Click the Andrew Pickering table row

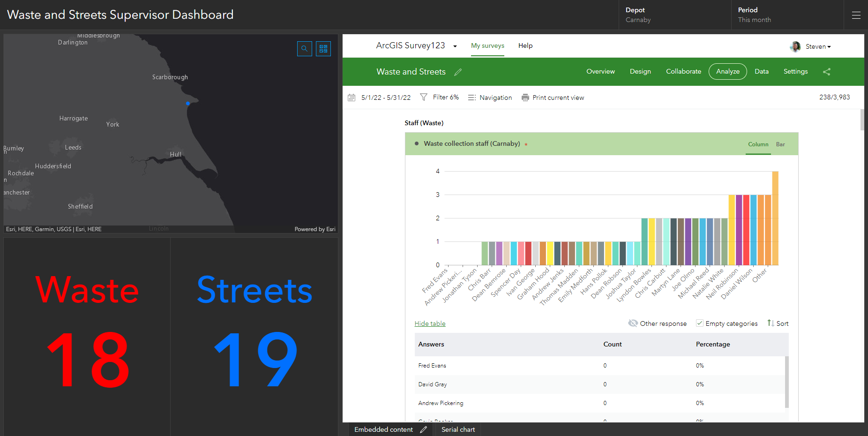(x=600, y=403)
